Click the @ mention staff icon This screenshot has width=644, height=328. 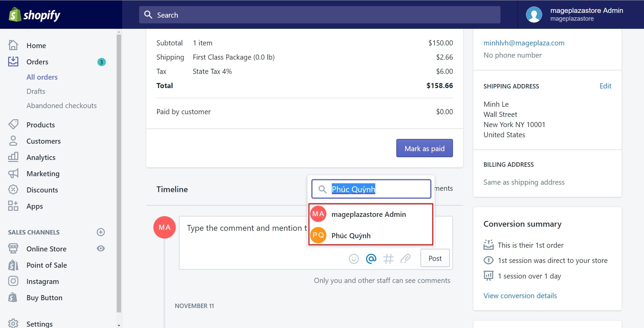pyautogui.click(x=371, y=259)
